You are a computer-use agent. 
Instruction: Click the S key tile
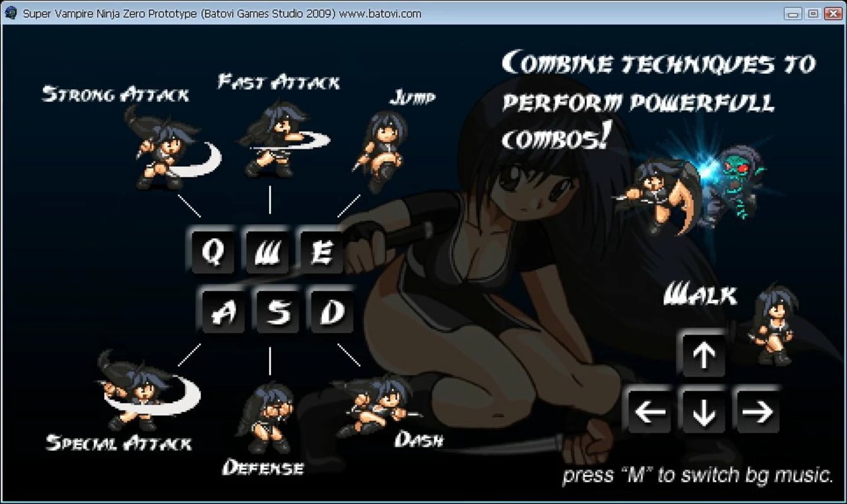[x=277, y=311]
